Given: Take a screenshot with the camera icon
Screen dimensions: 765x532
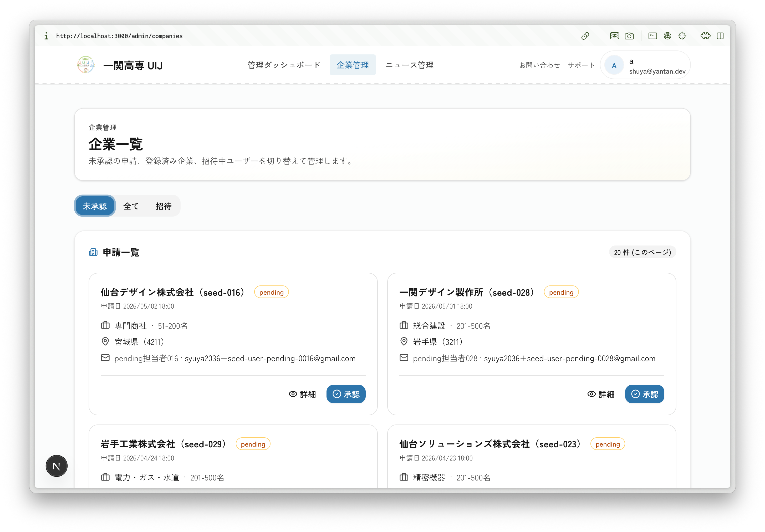Looking at the screenshot, I should point(629,36).
